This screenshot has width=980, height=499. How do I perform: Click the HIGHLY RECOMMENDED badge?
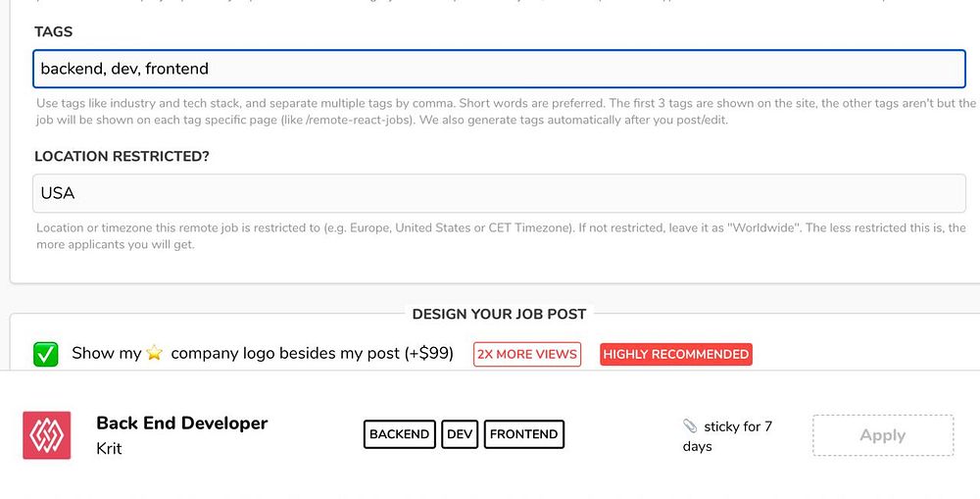675,354
